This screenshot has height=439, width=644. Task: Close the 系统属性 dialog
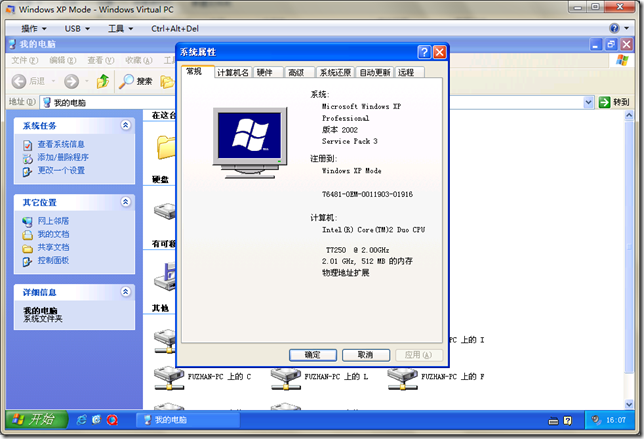pos(439,52)
